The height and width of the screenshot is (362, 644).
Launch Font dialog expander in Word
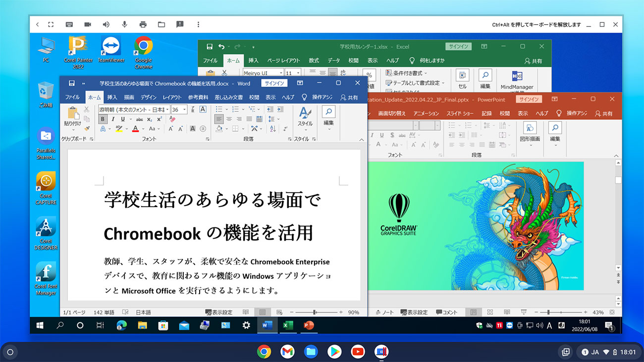[x=208, y=139]
